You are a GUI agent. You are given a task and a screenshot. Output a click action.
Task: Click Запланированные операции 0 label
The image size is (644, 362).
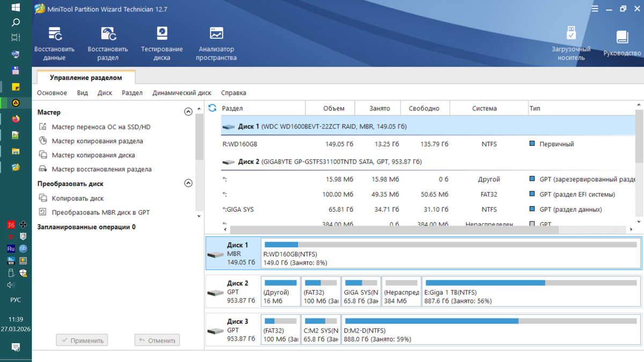(x=86, y=227)
